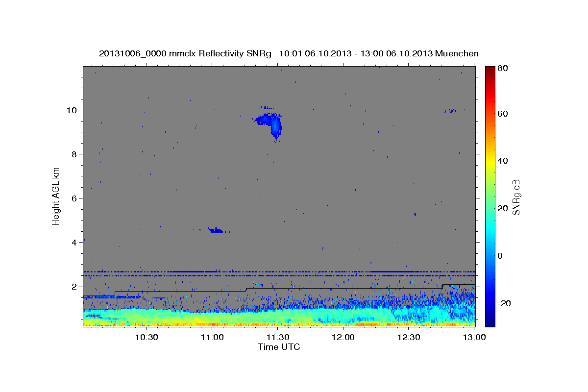Click the 12:00 time tick label

click(343, 338)
